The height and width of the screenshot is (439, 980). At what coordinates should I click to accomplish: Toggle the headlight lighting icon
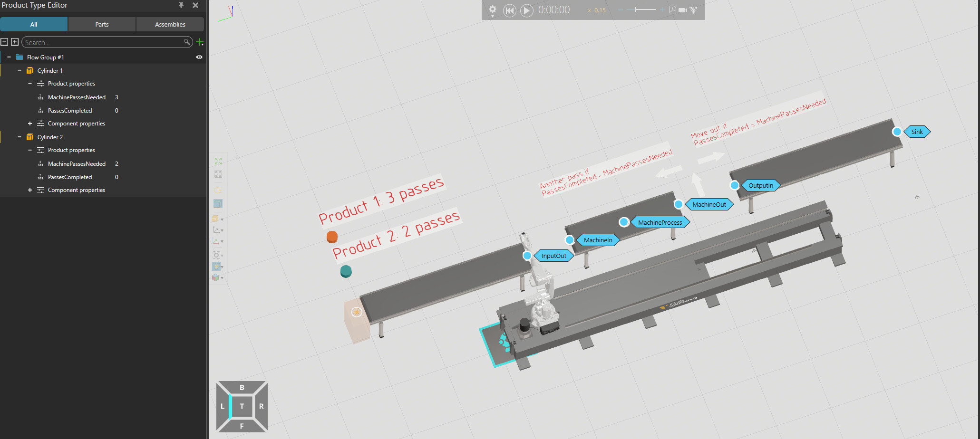[218, 191]
